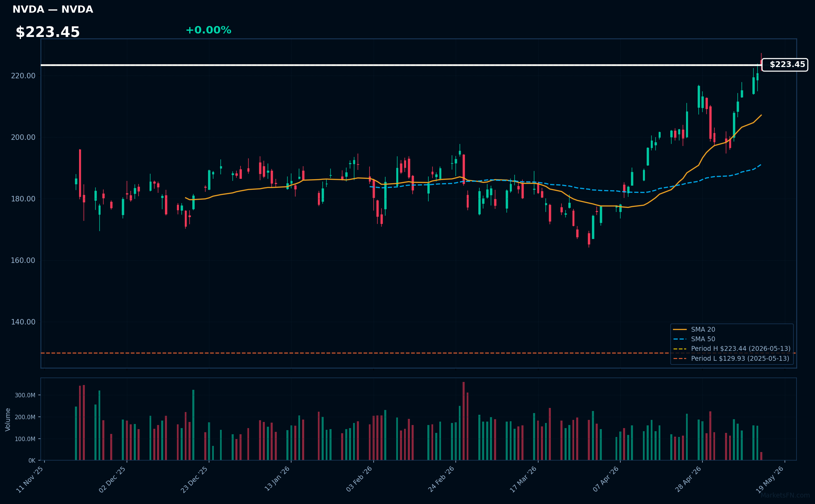Click the 11 Nov '25 date label
The image size is (815, 504).
(30, 479)
